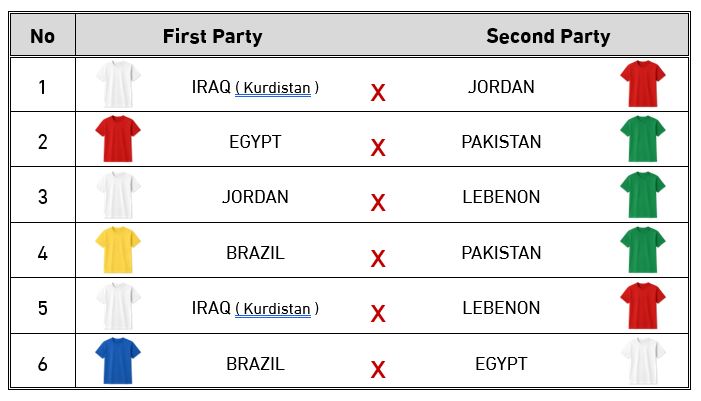Click the blue Brazil shirt icon
701x401 pixels.
click(x=118, y=361)
